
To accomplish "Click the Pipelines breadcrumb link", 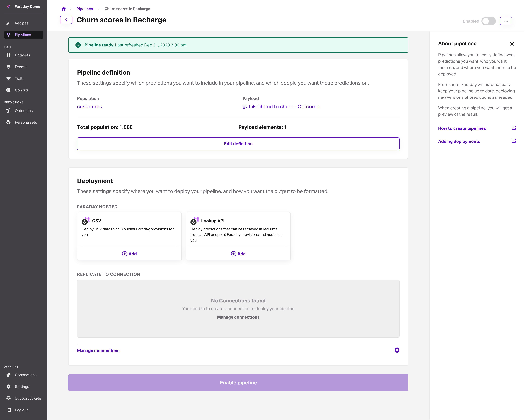I will point(84,9).
